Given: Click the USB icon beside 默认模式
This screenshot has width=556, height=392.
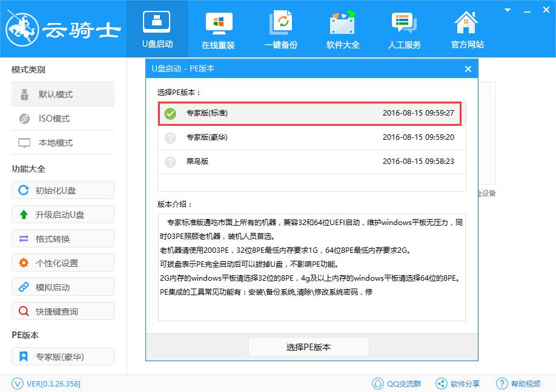Looking at the screenshot, I should click(24, 94).
